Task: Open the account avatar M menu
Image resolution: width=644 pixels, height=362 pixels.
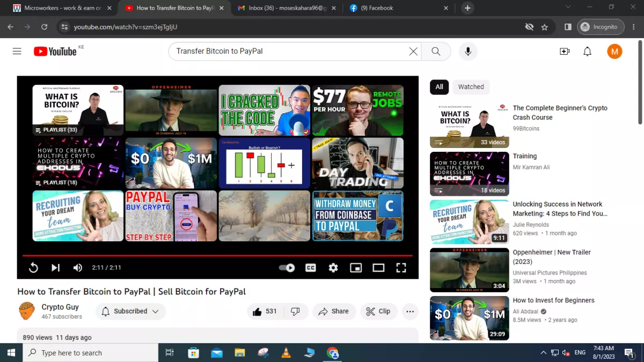Action: click(614, 51)
